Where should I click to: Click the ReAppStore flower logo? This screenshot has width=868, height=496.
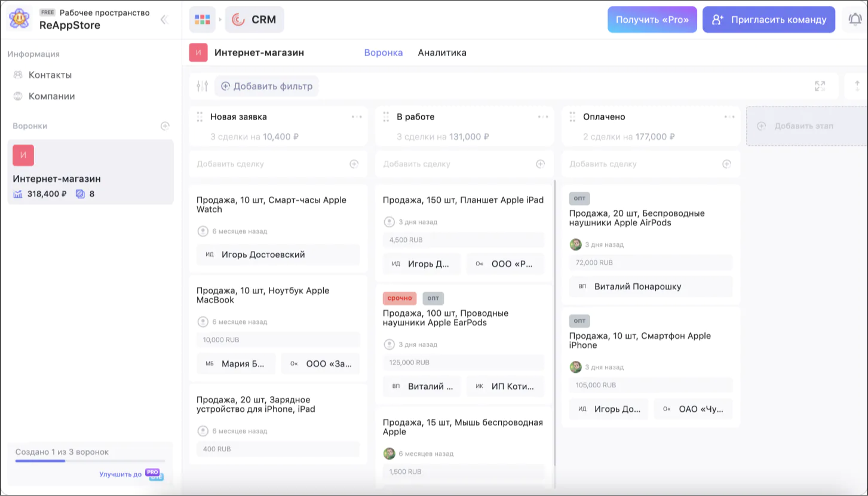pyautogui.click(x=20, y=19)
